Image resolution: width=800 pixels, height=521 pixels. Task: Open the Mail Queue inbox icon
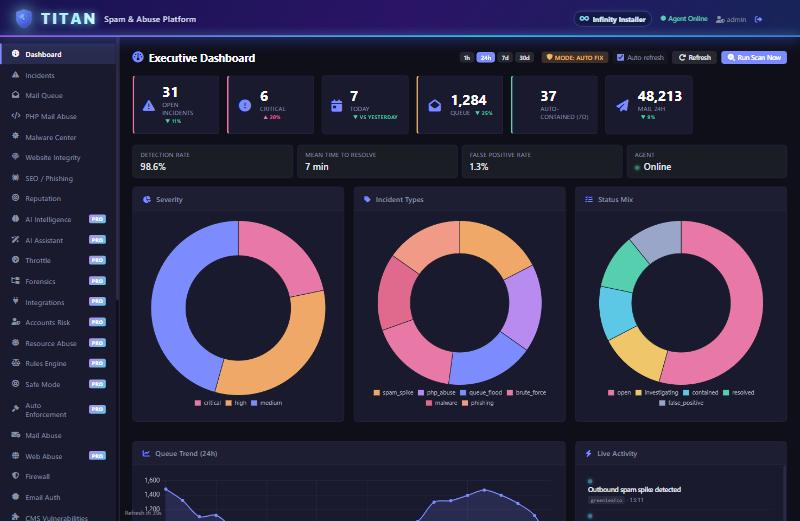point(15,95)
